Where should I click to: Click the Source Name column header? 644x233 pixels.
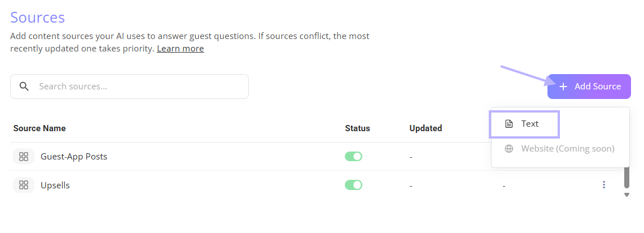[40, 128]
